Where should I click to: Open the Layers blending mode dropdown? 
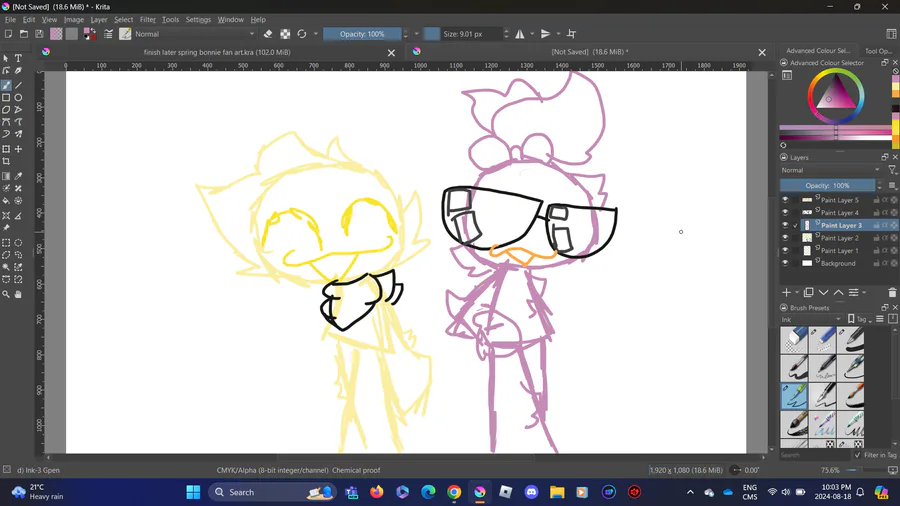(831, 170)
